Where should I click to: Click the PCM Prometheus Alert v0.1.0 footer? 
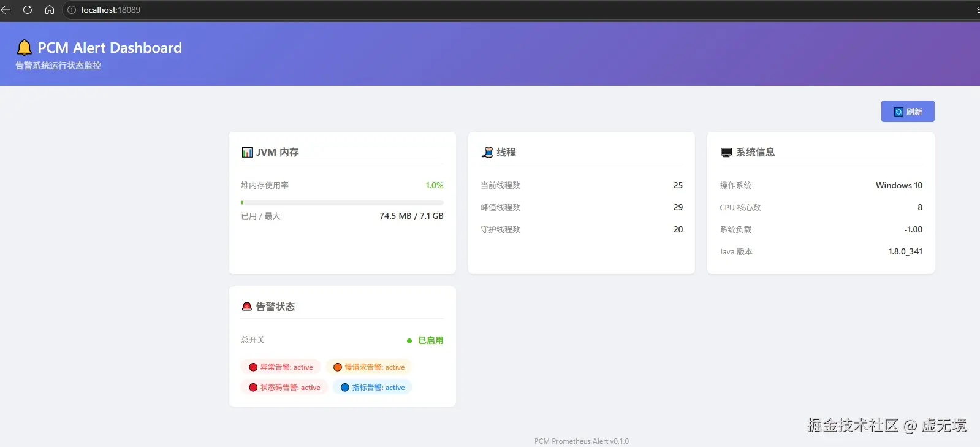pyautogui.click(x=582, y=441)
